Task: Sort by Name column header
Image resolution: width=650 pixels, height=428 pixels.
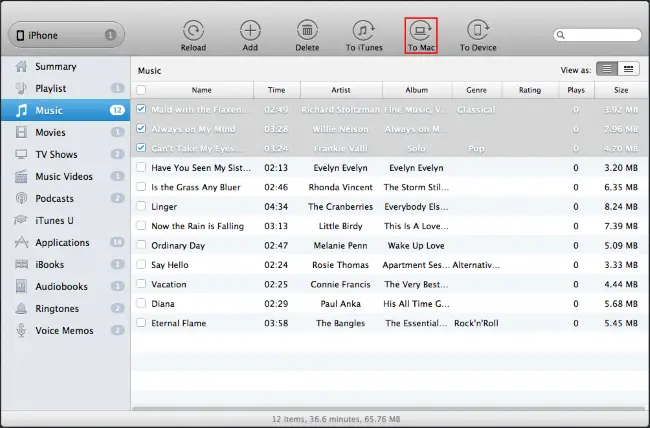Action: [x=201, y=90]
